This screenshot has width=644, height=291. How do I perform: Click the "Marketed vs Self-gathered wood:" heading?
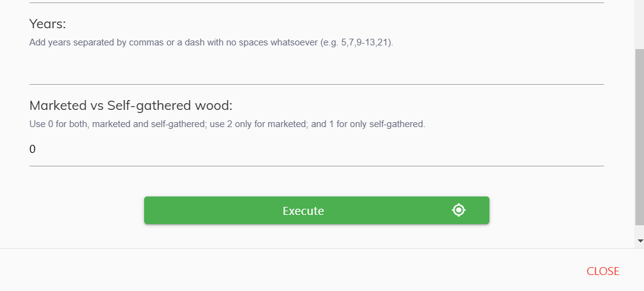[131, 105]
